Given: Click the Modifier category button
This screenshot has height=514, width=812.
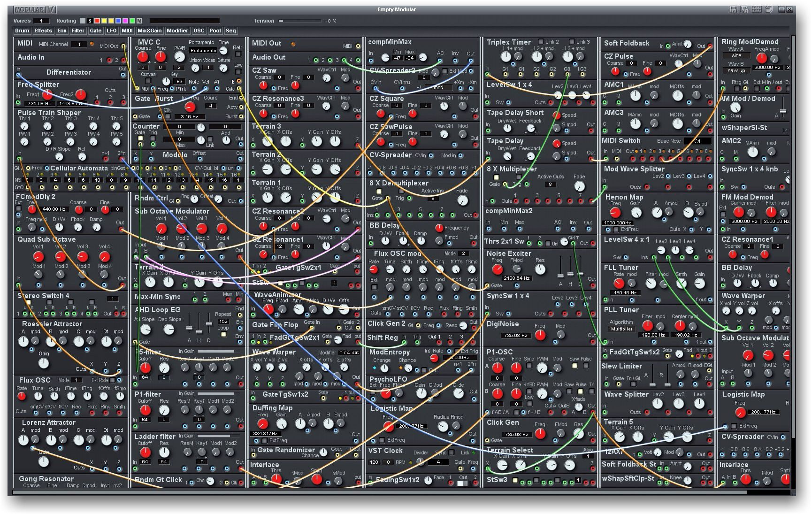Looking at the screenshot, I should click(x=177, y=31).
